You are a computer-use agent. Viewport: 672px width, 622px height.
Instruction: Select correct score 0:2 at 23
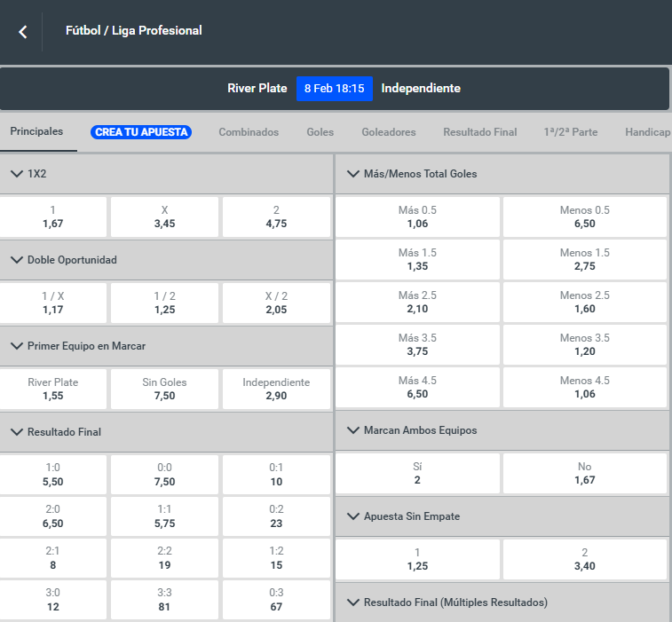click(276, 516)
